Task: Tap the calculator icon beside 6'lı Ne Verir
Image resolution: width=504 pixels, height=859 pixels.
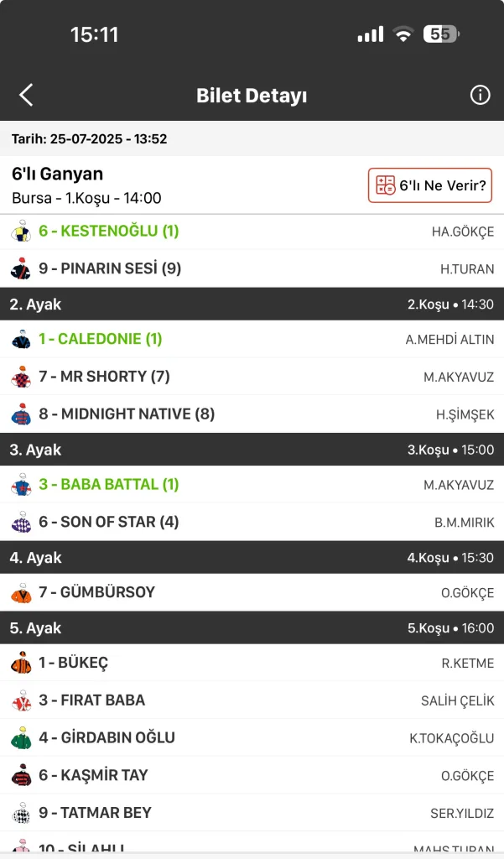Action: tap(386, 185)
